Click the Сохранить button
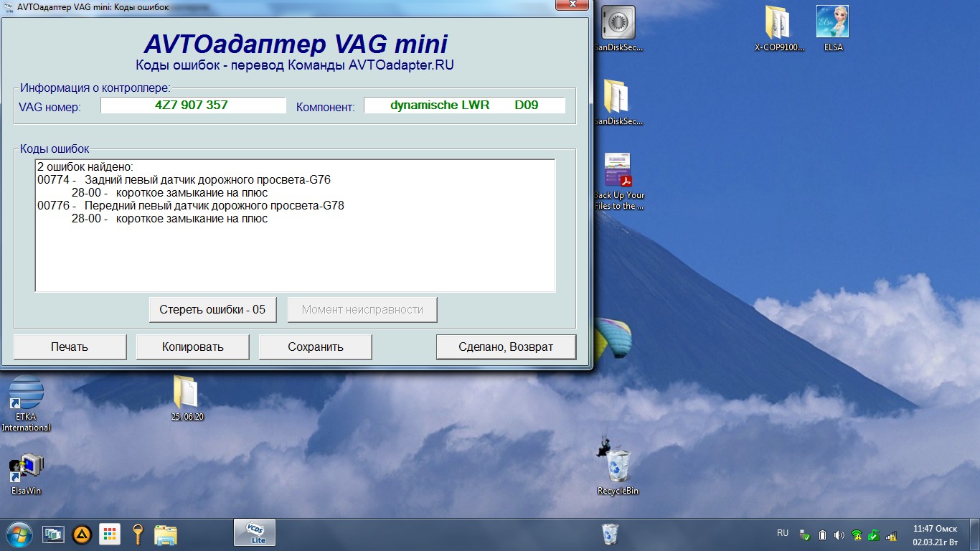 [316, 347]
